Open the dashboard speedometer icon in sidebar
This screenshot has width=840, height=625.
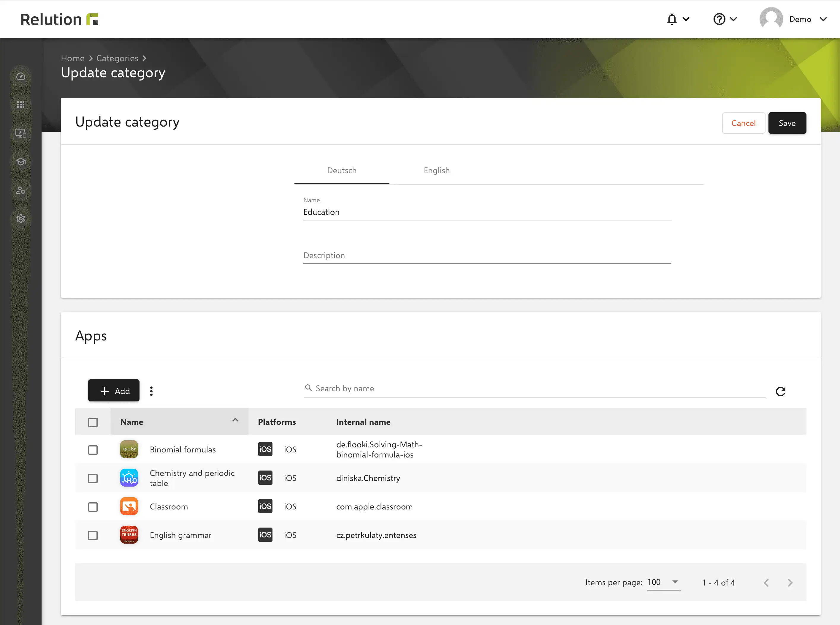tap(21, 76)
